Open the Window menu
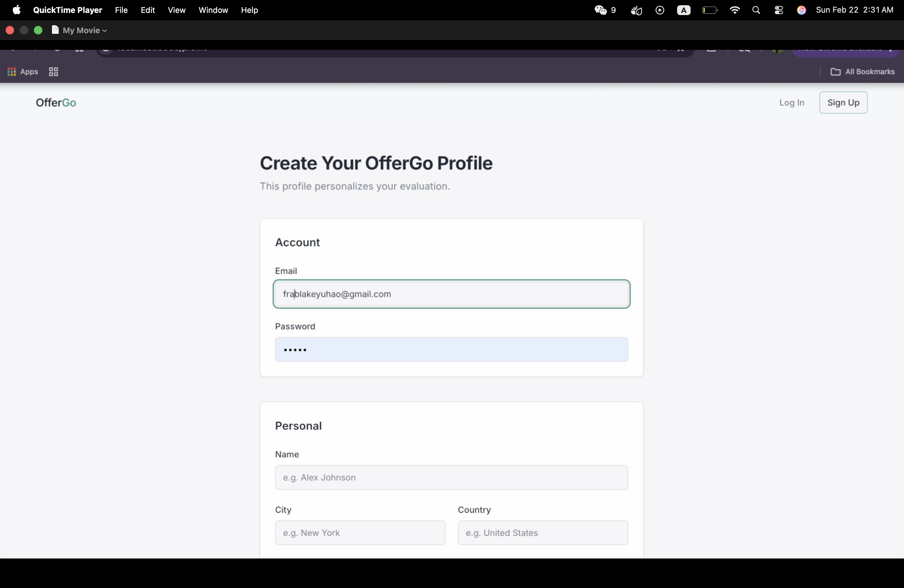This screenshot has width=904, height=588. [x=213, y=10]
